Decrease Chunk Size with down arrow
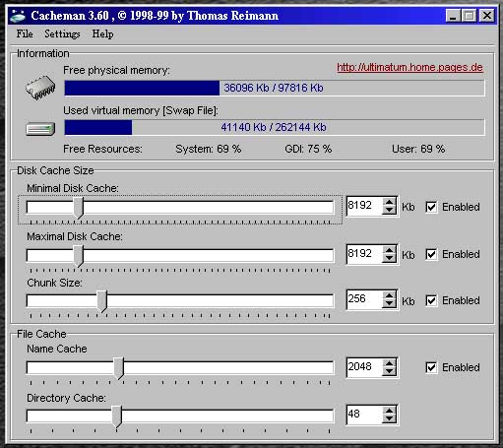Viewport: 503px width, 448px height. (389, 303)
